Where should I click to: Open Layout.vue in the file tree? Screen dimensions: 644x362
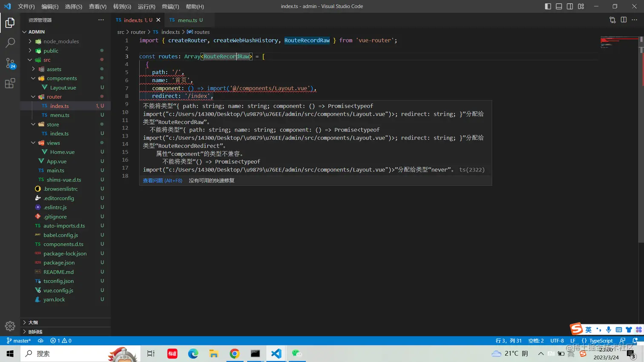tap(63, 88)
